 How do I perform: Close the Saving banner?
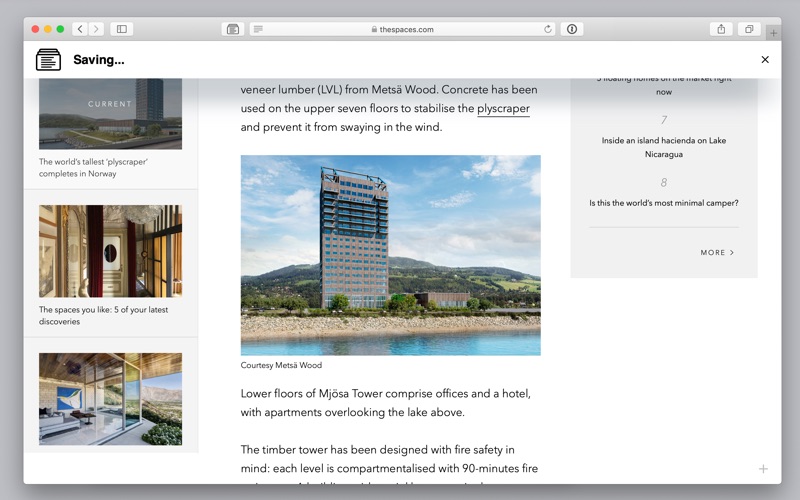[765, 60]
